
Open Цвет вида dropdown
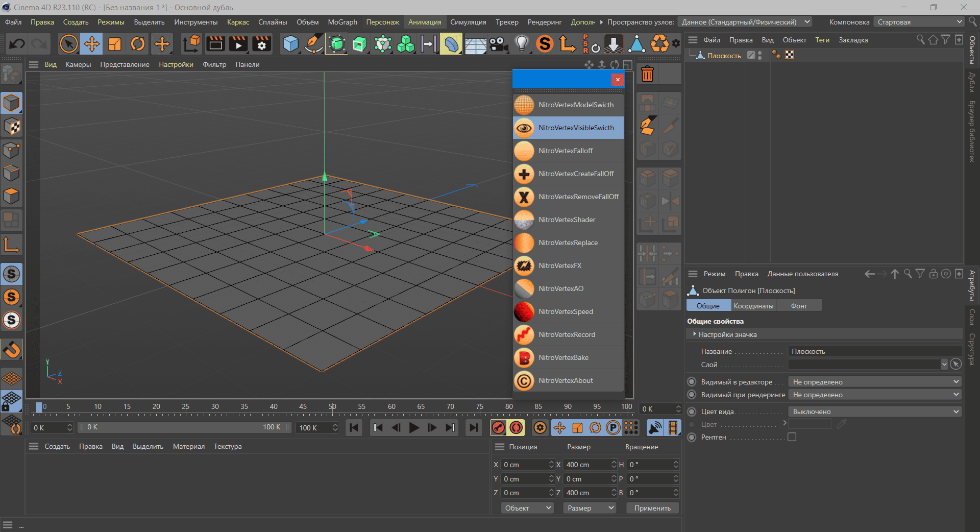[x=875, y=412]
